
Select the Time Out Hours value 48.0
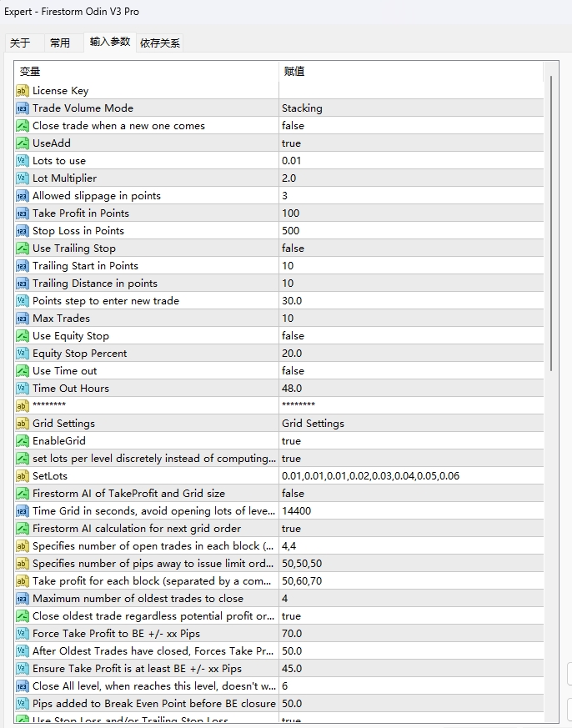411,388
